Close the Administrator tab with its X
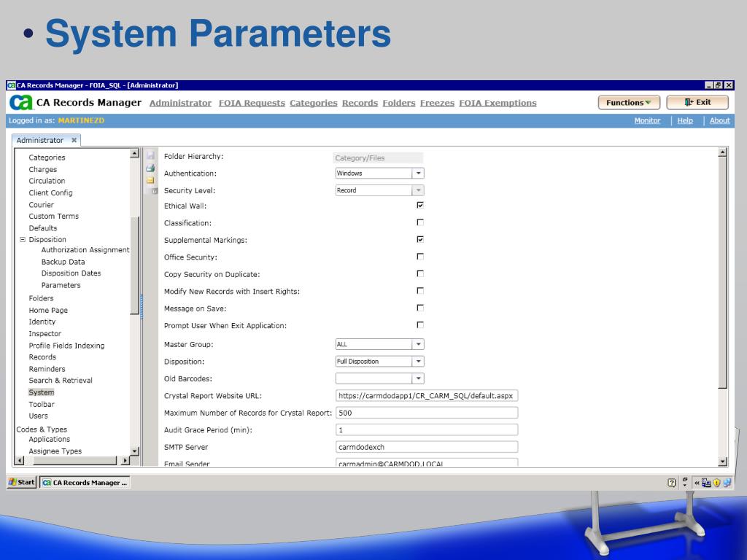 coord(74,140)
